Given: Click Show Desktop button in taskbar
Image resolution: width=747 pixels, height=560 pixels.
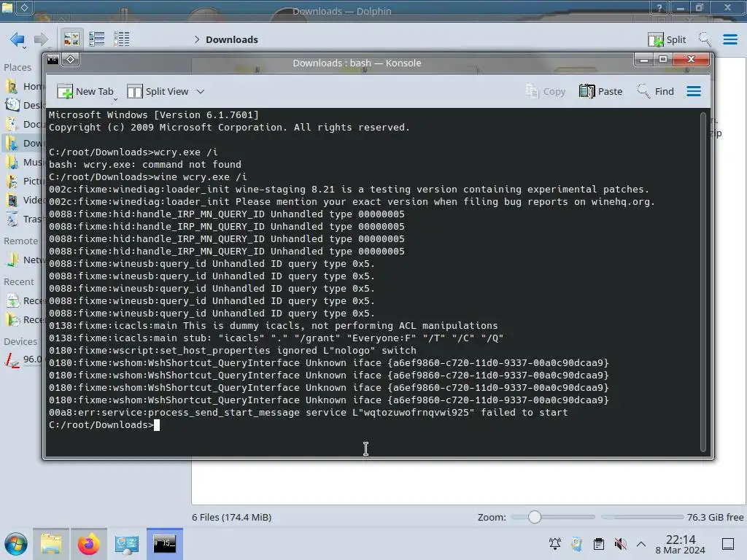Looking at the screenshot, I should (728, 544).
